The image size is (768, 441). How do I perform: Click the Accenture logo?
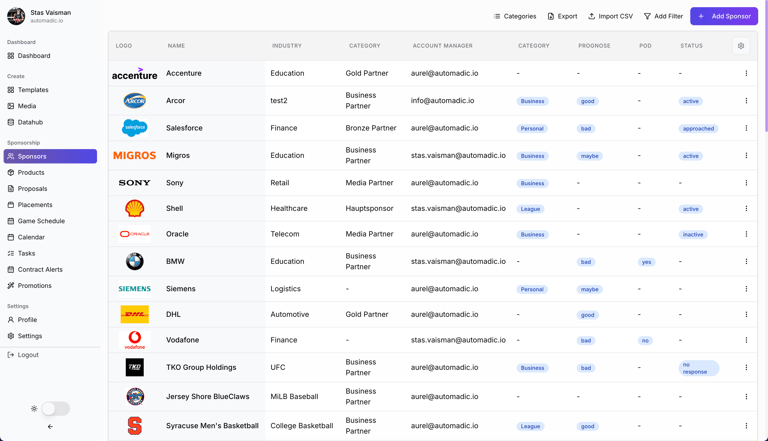[x=135, y=74]
